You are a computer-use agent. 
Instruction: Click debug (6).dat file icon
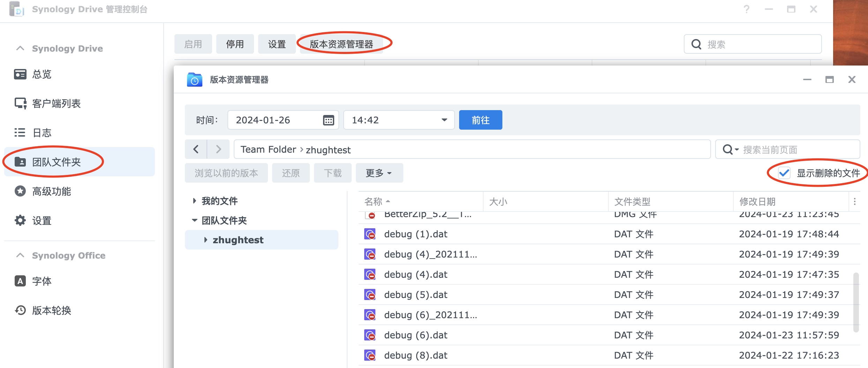(x=370, y=335)
